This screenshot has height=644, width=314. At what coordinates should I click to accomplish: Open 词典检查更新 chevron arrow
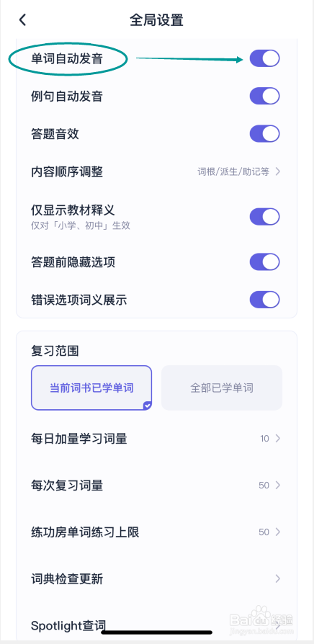(278, 579)
